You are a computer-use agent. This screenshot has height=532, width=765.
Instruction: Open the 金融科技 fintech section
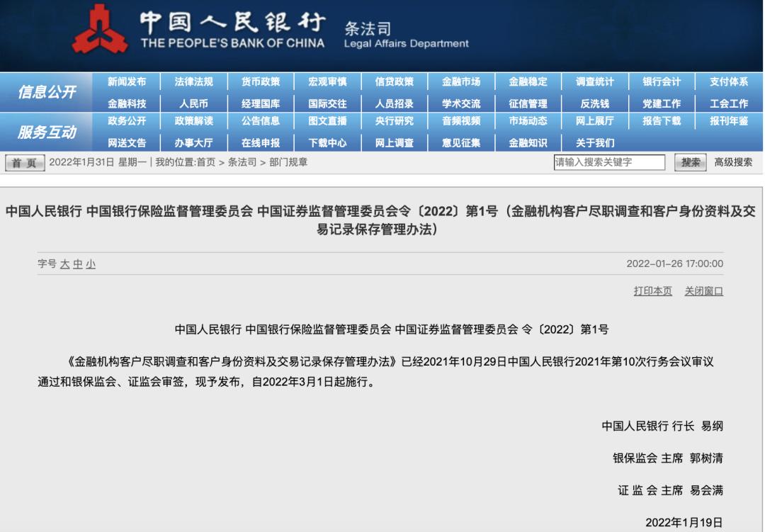(128, 103)
